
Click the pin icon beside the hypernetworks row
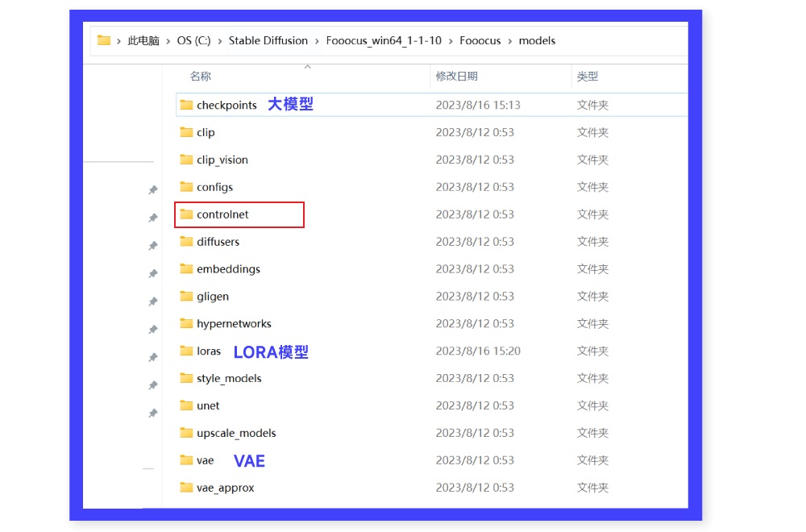pos(152,329)
